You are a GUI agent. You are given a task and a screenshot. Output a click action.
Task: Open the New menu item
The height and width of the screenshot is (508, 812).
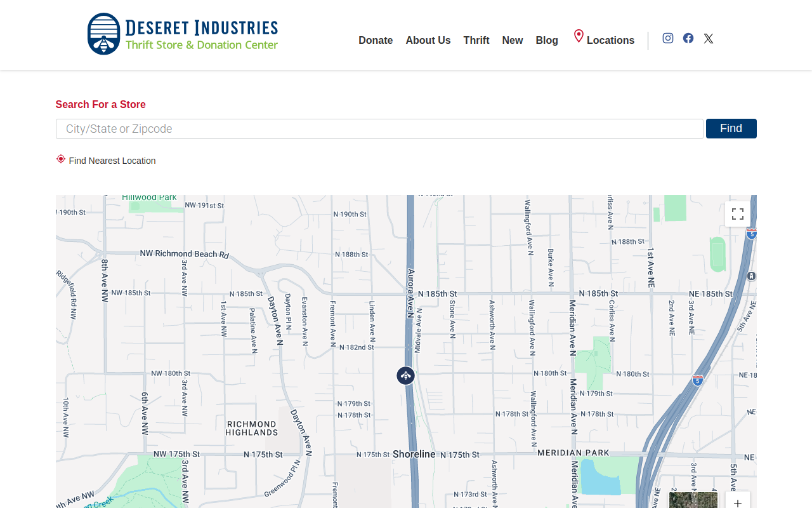[513, 41]
